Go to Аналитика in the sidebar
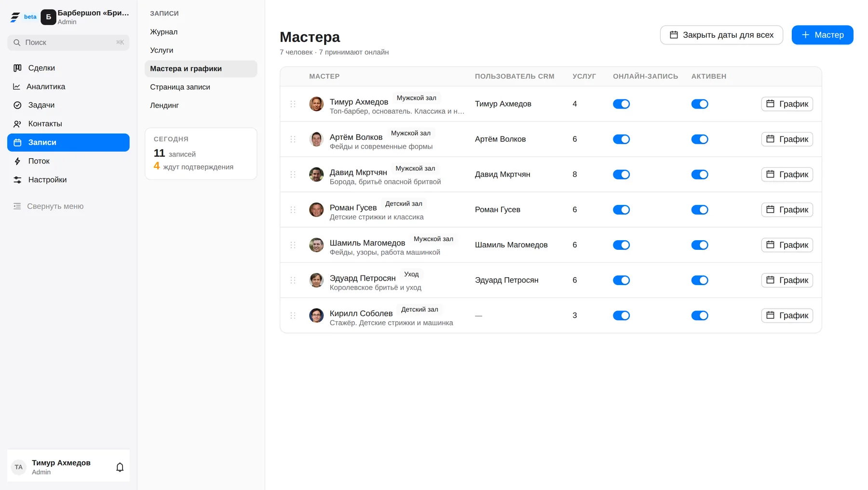Viewport: 868px width, 490px height. point(68,87)
